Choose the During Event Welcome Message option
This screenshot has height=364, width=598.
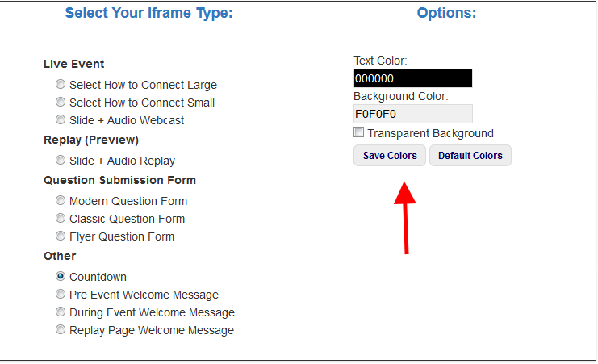click(x=61, y=312)
